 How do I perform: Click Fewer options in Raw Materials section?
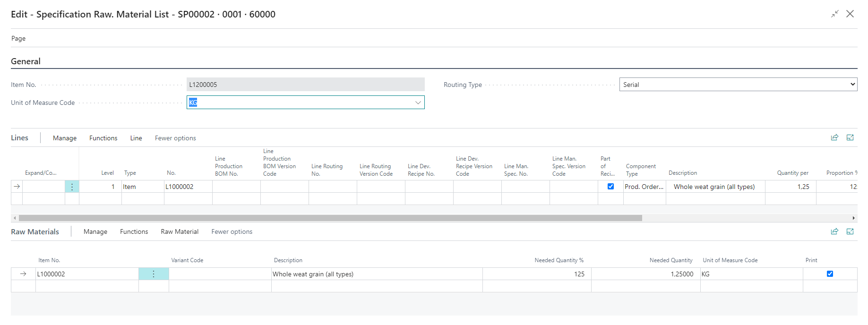232,231
